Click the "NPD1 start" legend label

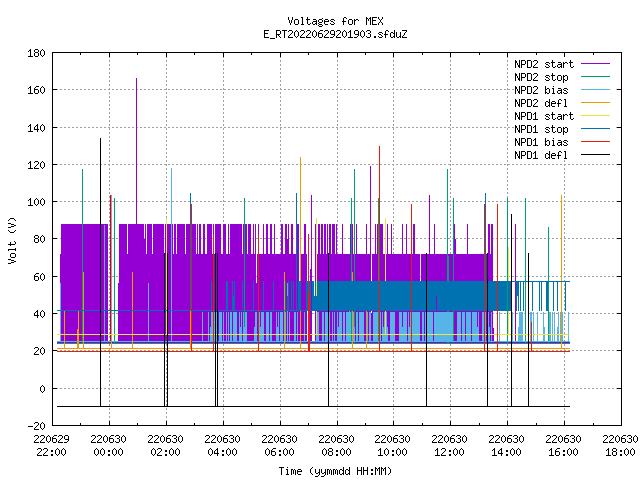pos(544,116)
